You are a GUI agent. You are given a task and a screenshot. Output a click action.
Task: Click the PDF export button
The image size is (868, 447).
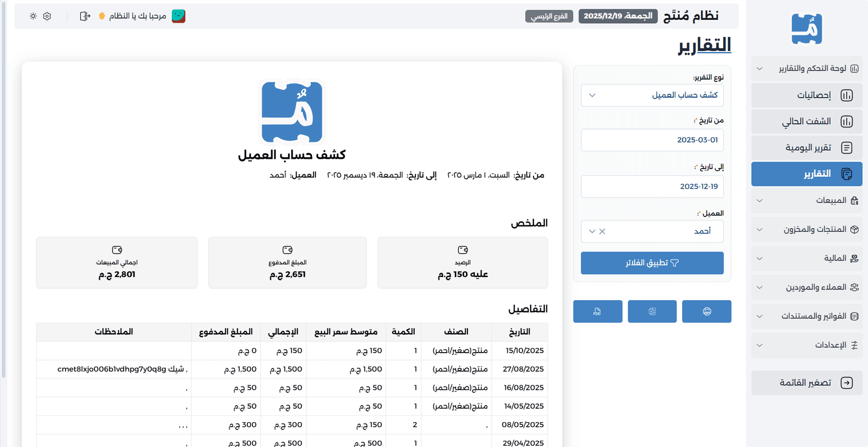(x=597, y=311)
